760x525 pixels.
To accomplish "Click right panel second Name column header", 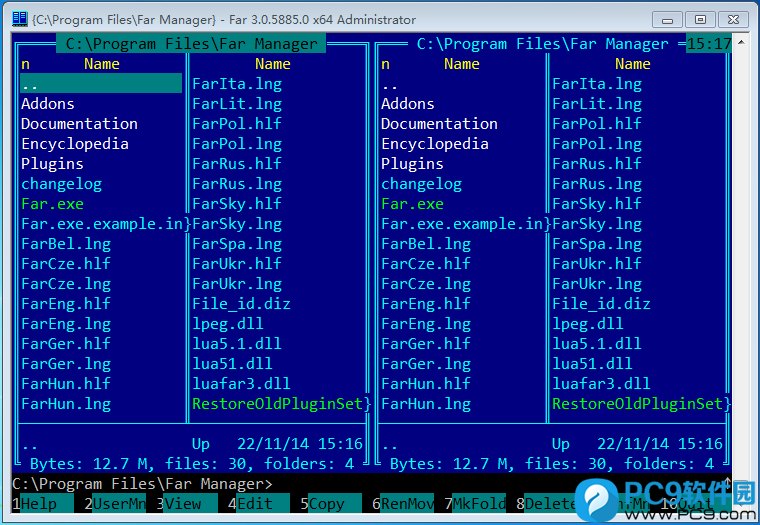I will pyautogui.click(x=633, y=64).
